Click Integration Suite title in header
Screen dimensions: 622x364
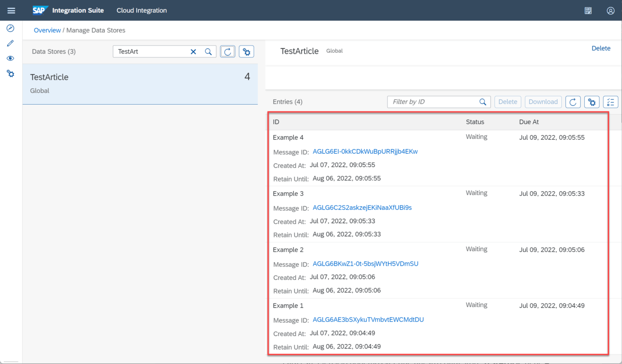click(x=78, y=10)
